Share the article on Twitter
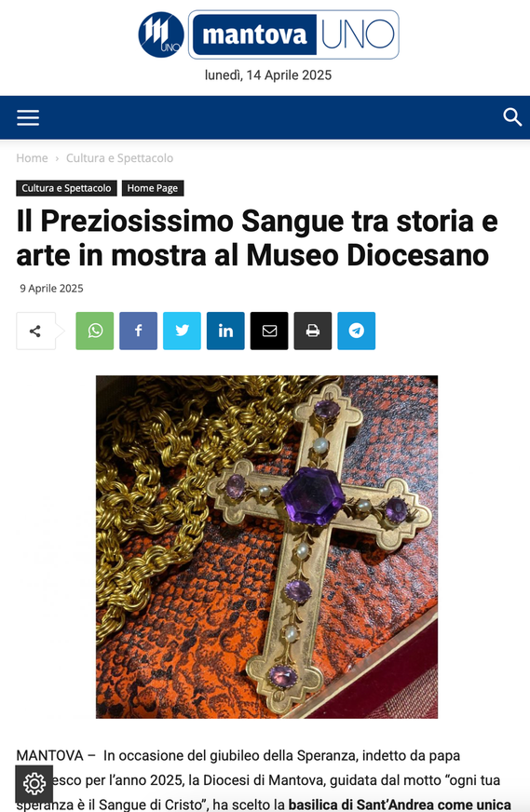Viewport: 530px width, 812px height. [182, 331]
